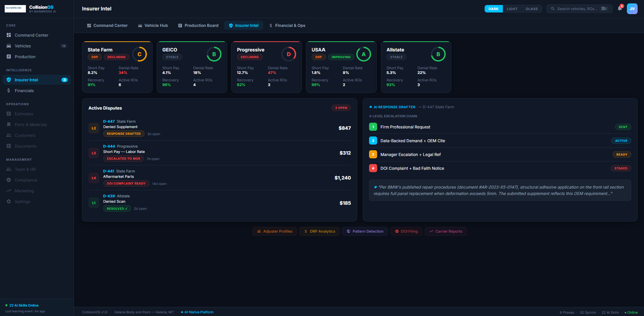Open the Production Board tab
The height and width of the screenshot is (316, 644).
pyautogui.click(x=198, y=26)
